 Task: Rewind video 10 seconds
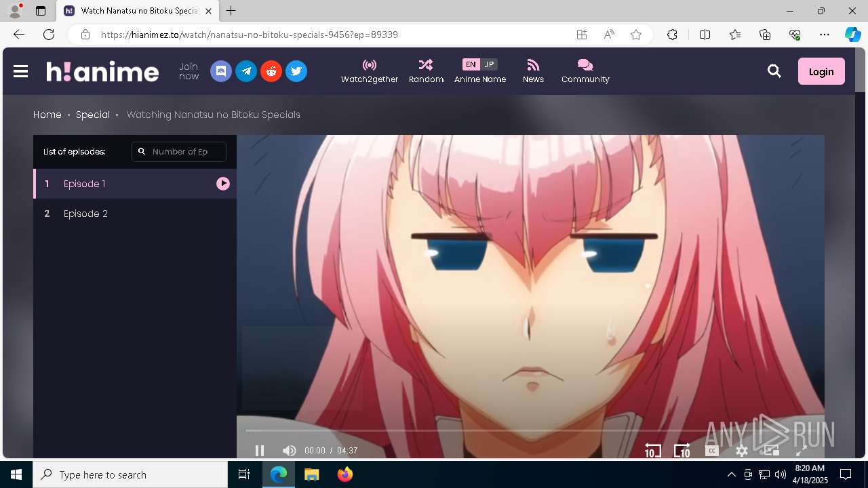coord(652,451)
